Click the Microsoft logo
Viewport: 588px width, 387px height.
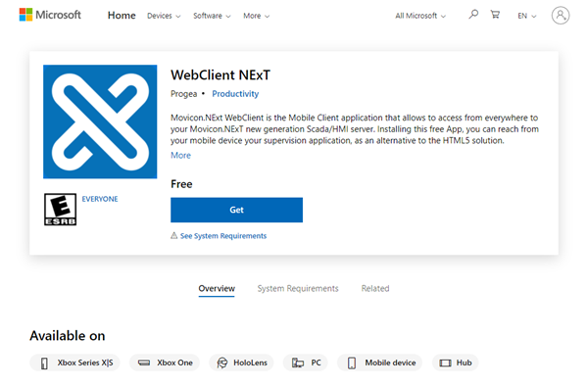pos(50,15)
